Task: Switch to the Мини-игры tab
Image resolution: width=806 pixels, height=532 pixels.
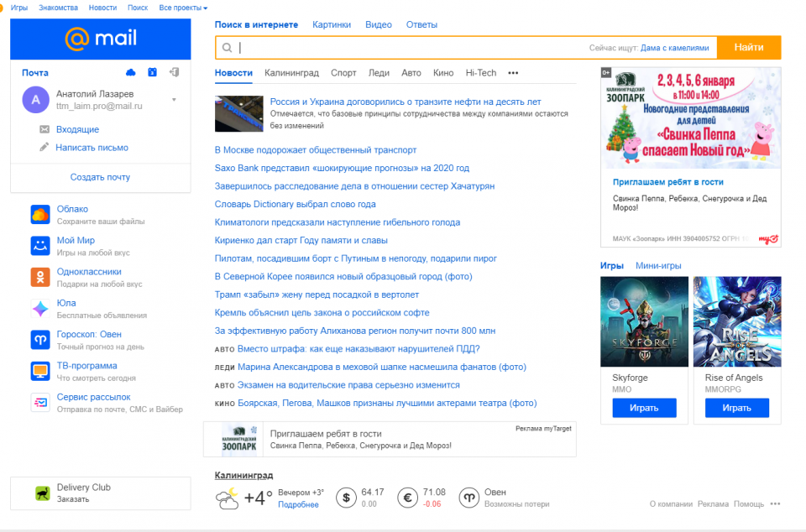Action: point(658,265)
